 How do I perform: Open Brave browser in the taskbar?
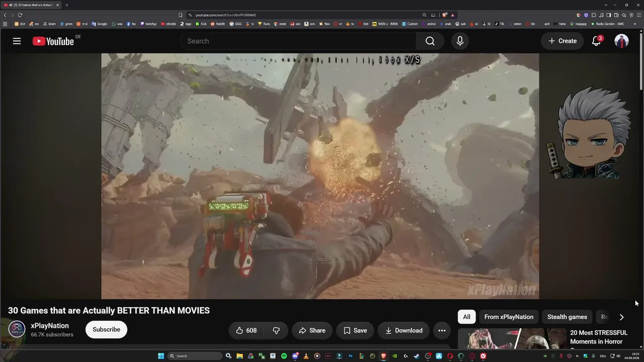tap(383, 356)
